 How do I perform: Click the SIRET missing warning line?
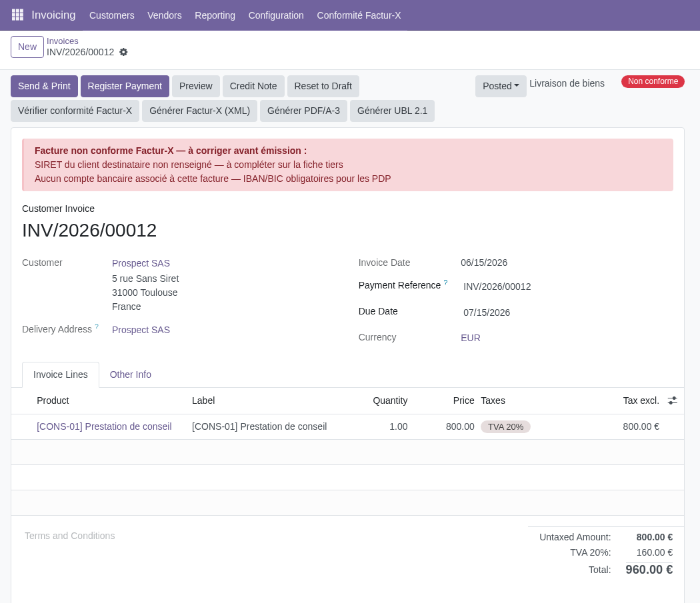(x=189, y=165)
